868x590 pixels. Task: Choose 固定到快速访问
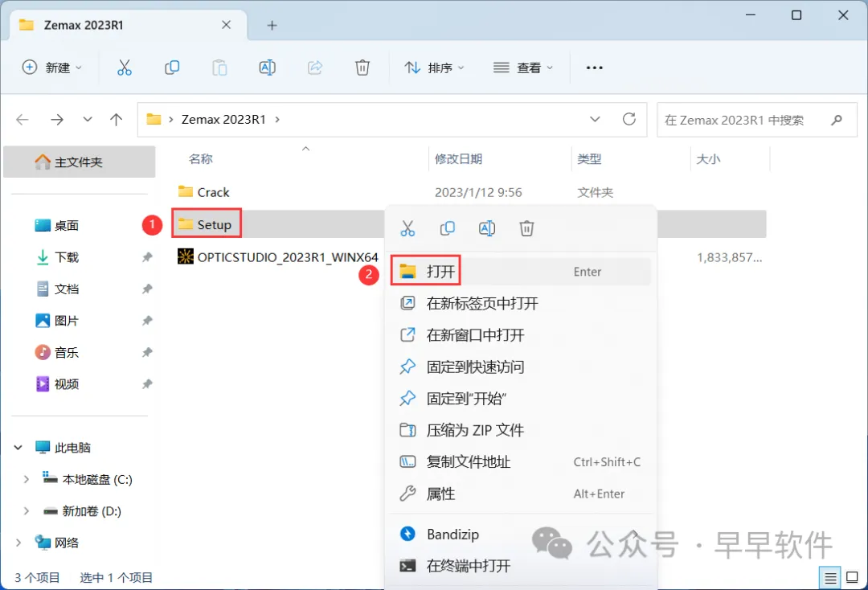[x=520, y=367]
